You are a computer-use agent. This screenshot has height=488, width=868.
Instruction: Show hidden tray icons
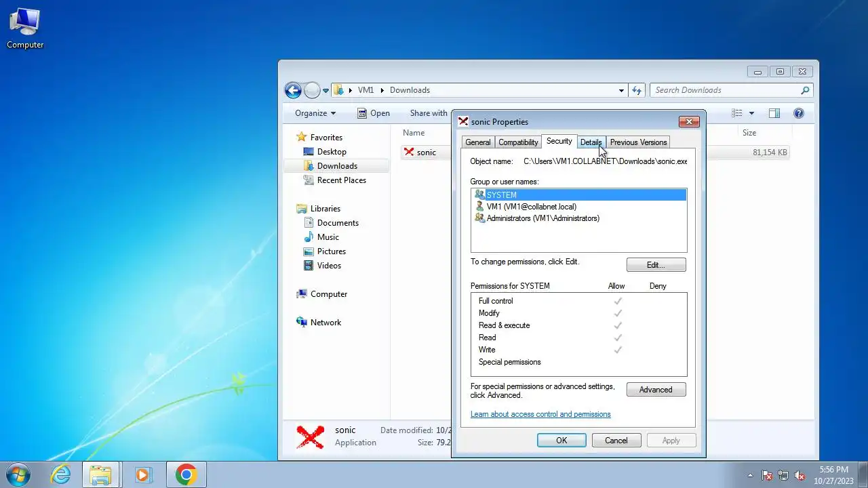pyautogui.click(x=750, y=476)
